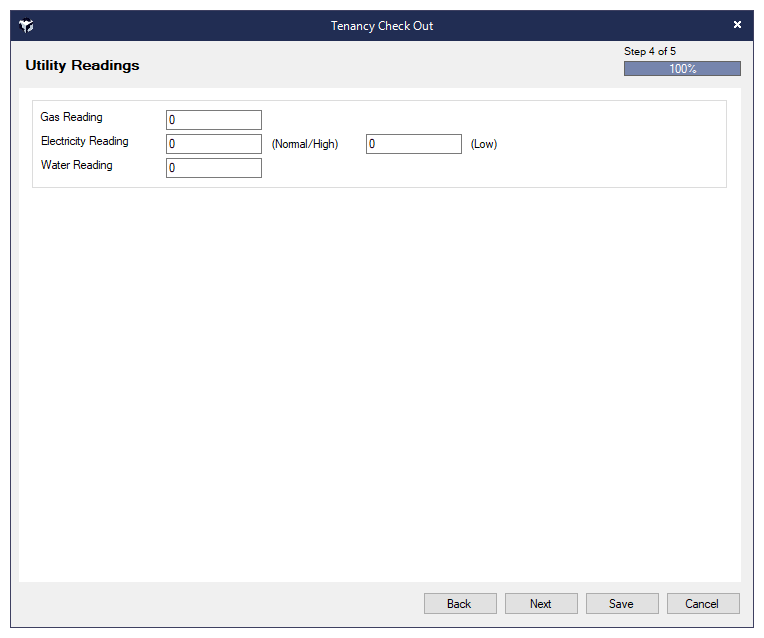Click the Water Reading label
Screen dimensions: 764x638
pos(76,166)
